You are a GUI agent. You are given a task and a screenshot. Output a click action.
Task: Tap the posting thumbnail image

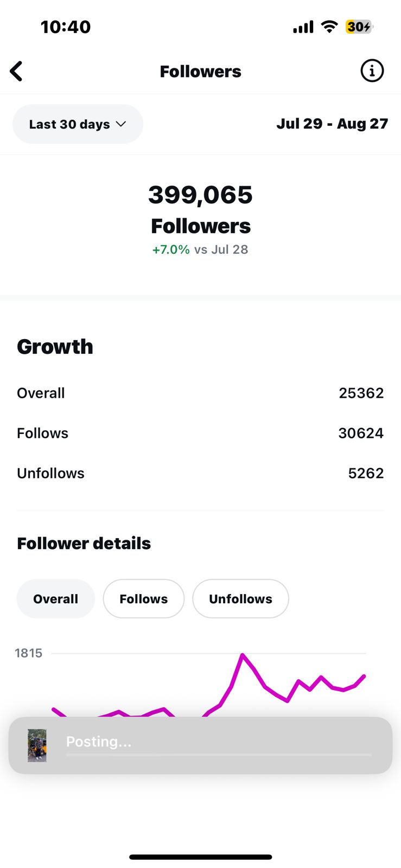click(x=37, y=745)
